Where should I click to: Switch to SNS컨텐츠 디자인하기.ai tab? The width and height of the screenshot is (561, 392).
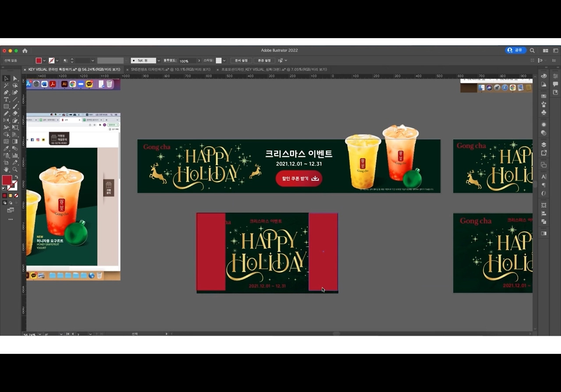coord(171,69)
